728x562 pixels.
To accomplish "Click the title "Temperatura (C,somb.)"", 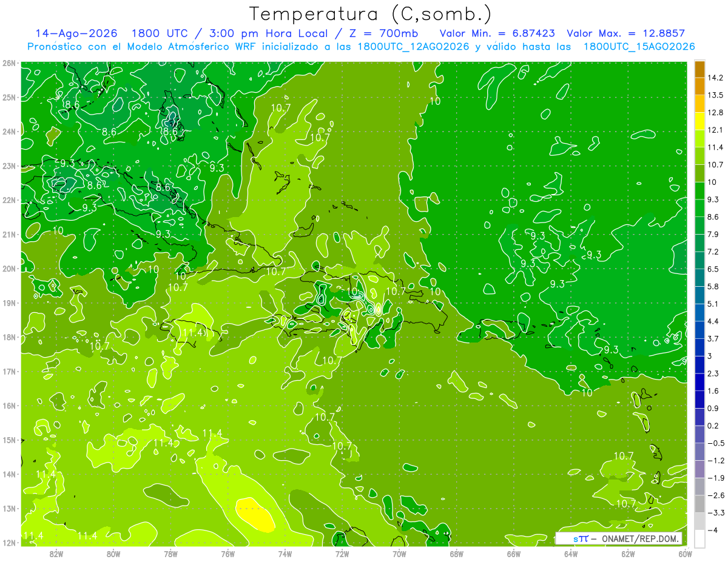I will click(370, 13).
